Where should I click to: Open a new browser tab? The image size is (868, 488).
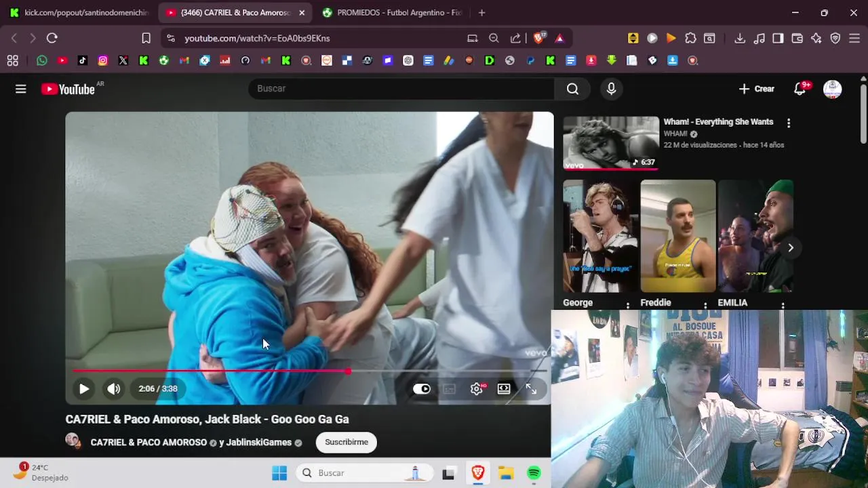(x=481, y=12)
